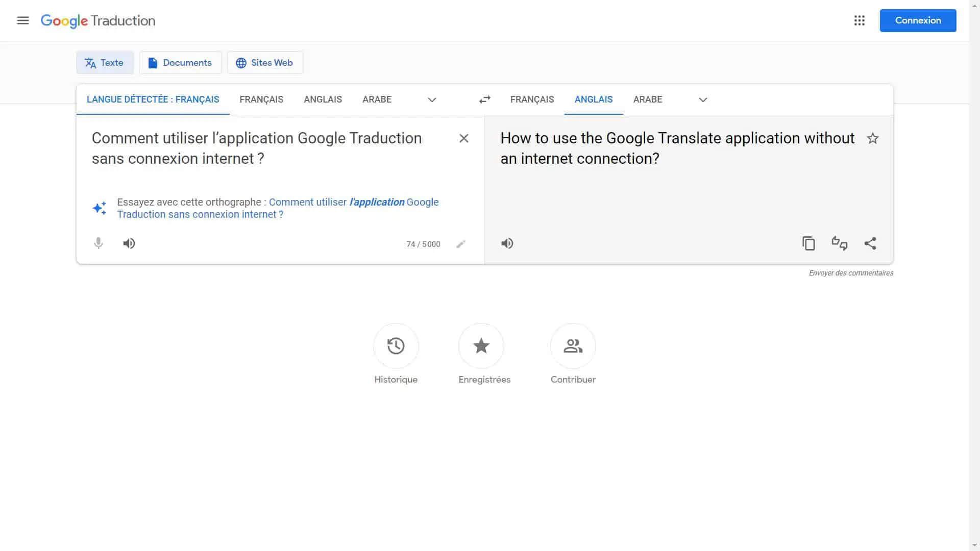
Task: Open the Historique translation history
Action: 396,346
